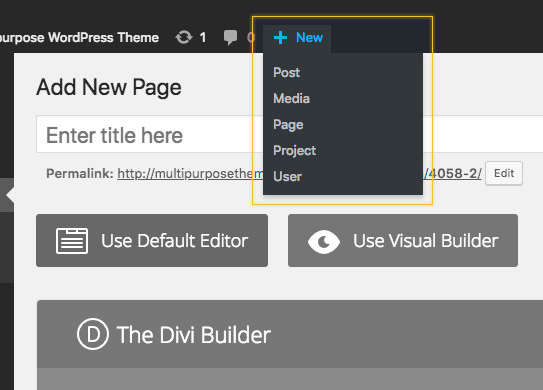Viewport: 543px width, 390px height.
Task: Click the eye icon on Visual Builder
Action: point(324,241)
